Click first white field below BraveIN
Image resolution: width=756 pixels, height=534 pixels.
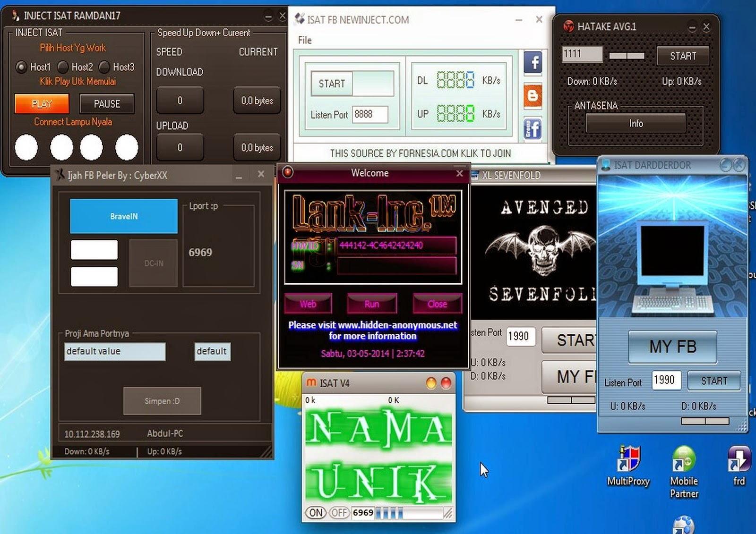click(94, 250)
